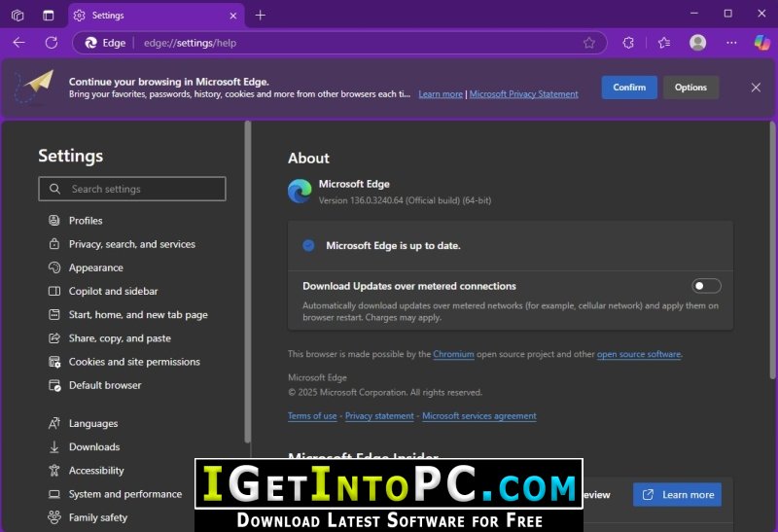Image resolution: width=778 pixels, height=532 pixels.
Task: Open the Chromium project link
Action: (x=453, y=354)
